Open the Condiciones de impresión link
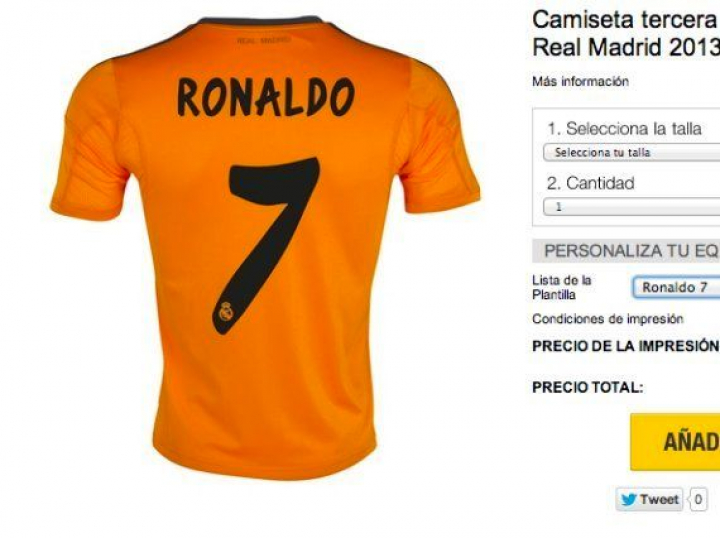720x538 pixels. [608, 319]
